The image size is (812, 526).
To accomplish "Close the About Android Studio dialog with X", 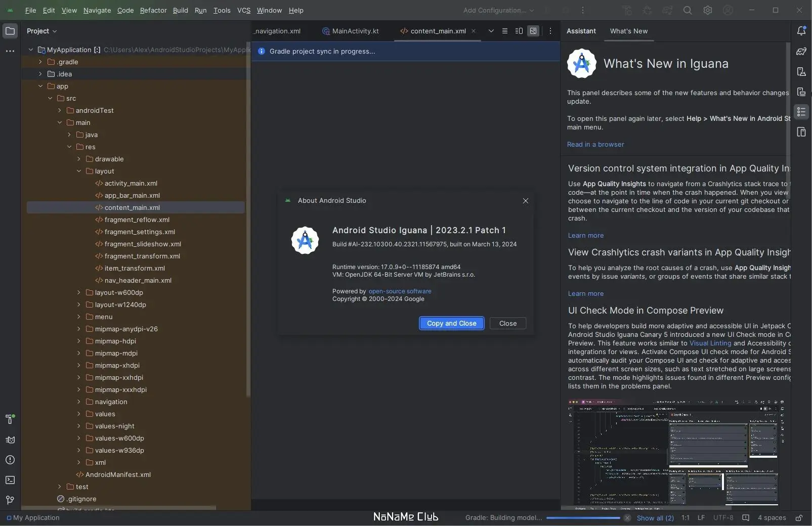I will pos(526,201).
